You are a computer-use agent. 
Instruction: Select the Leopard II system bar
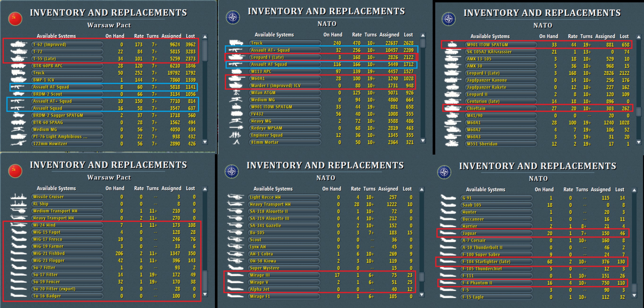point(501,94)
